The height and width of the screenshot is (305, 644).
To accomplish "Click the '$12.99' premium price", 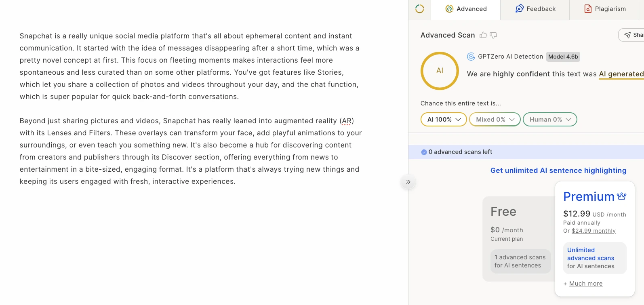I will (577, 214).
